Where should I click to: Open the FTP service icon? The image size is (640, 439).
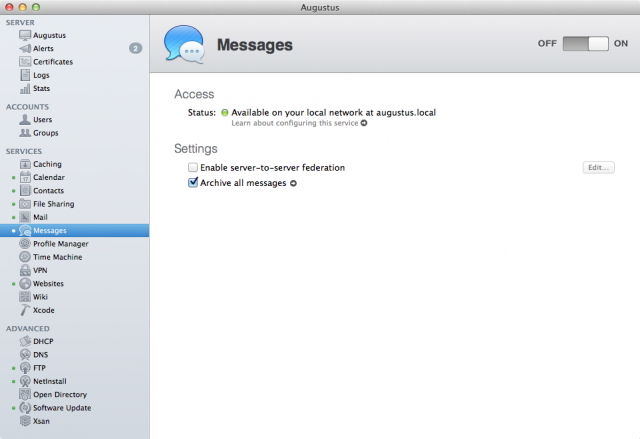[x=25, y=368]
